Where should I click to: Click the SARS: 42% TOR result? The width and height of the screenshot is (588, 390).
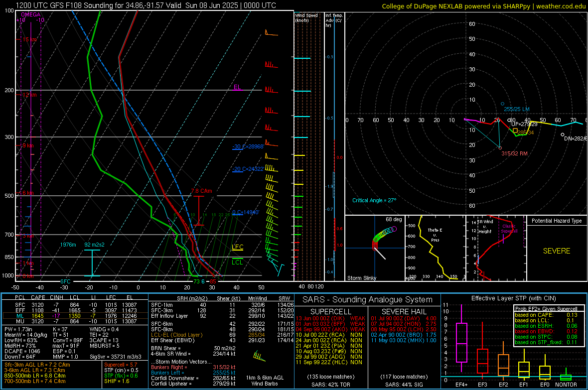tap(330, 385)
